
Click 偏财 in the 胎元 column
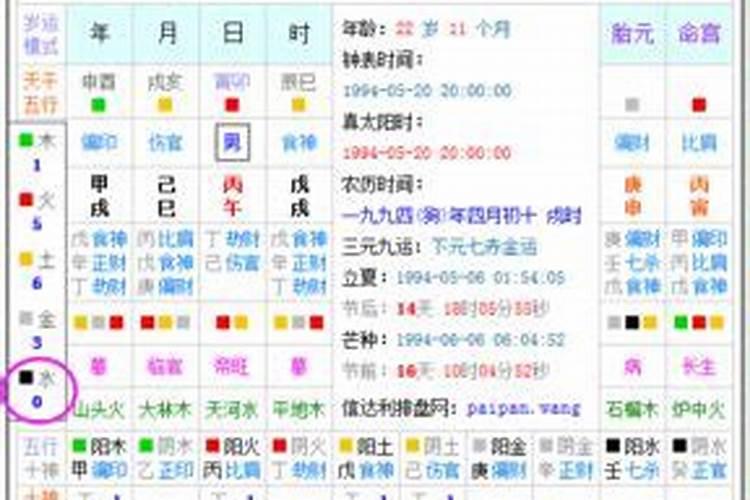pyautogui.click(x=632, y=143)
